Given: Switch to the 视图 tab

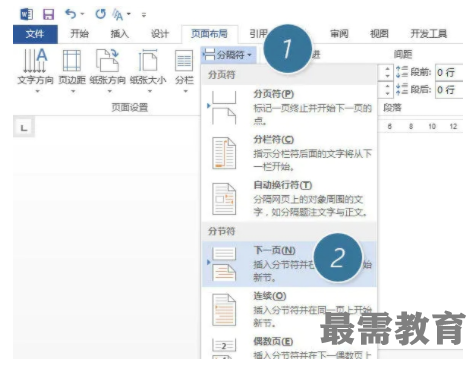Looking at the screenshot, I should tap(379, 34).
